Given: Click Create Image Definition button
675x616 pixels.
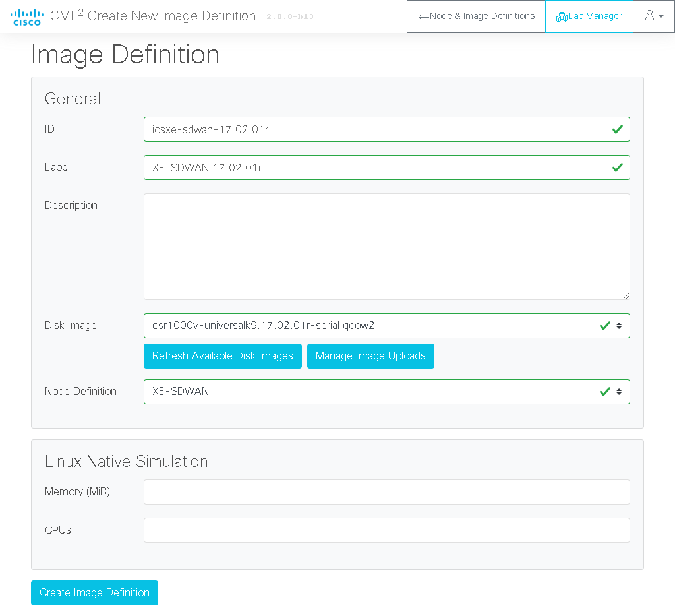Looking at the screenshot, I should (x=95, y=593).
